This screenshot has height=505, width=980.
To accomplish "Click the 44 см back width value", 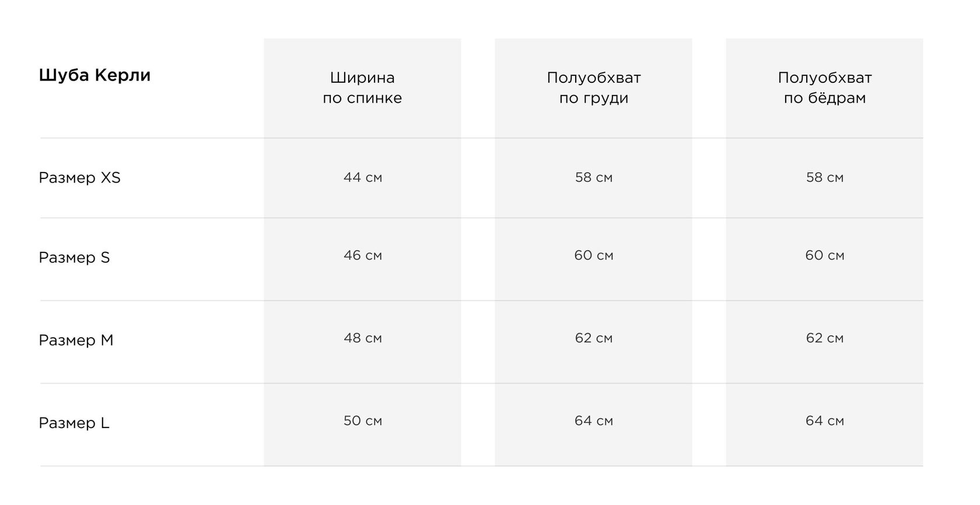I will pos(362,177).
